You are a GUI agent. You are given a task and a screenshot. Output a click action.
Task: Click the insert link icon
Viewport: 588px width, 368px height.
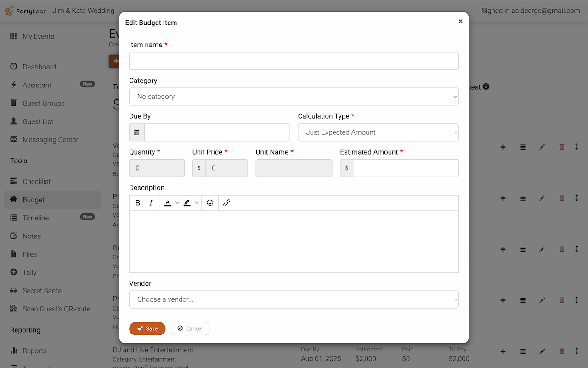(x=226, y=203)
